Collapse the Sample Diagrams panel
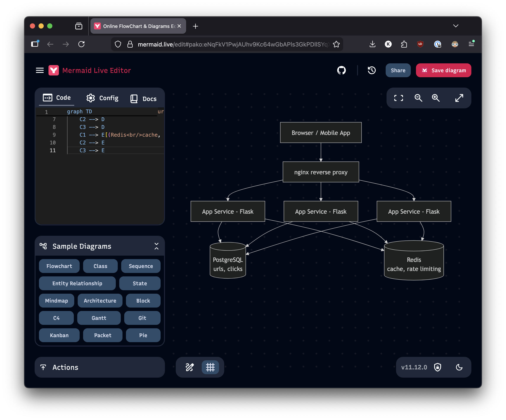 point(156,246)
